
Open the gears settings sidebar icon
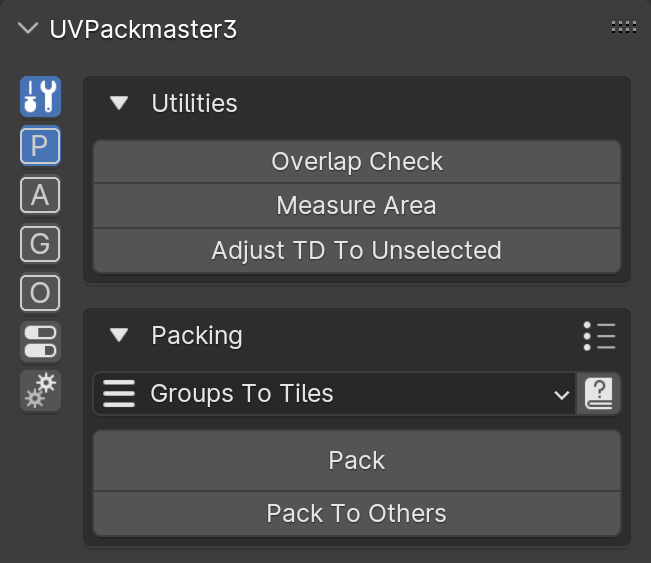[40, 391]
